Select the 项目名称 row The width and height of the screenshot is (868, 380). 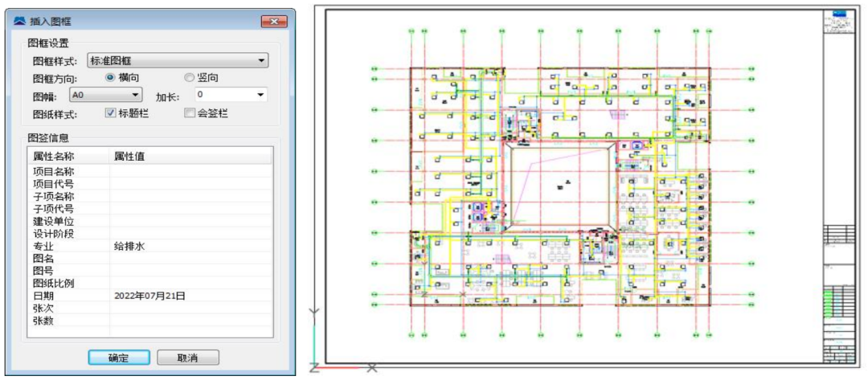click(149, 171)
